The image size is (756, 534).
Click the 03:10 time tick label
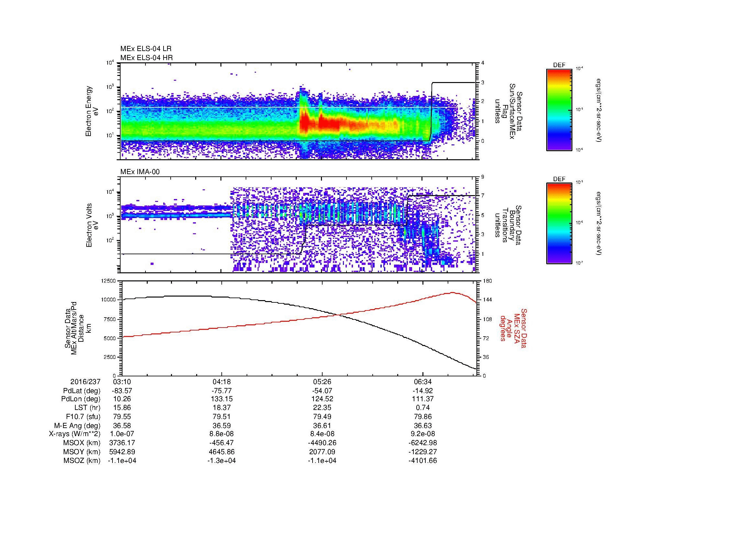122,382
